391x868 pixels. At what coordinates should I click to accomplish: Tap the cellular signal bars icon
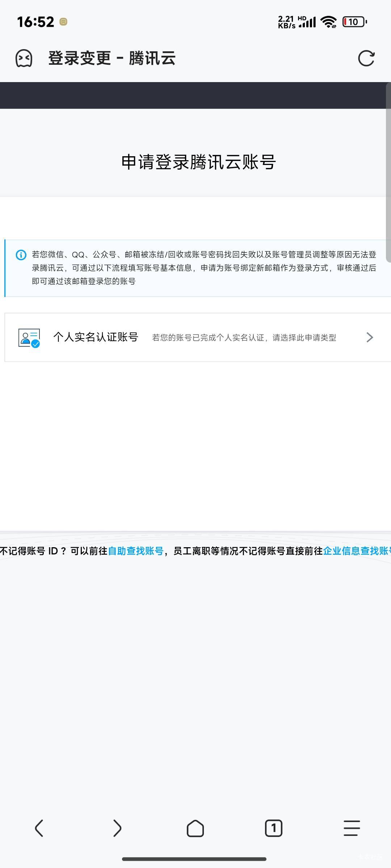click(x=307, y=22)
